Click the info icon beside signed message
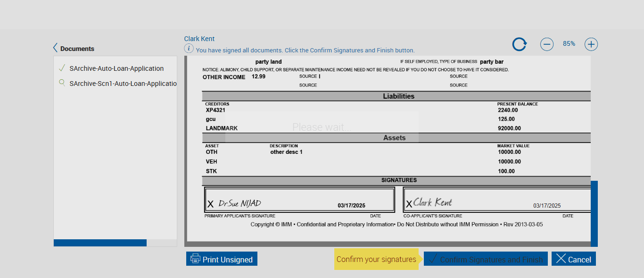Viewport: 644px width, 278px height. (x=189, y=48)
